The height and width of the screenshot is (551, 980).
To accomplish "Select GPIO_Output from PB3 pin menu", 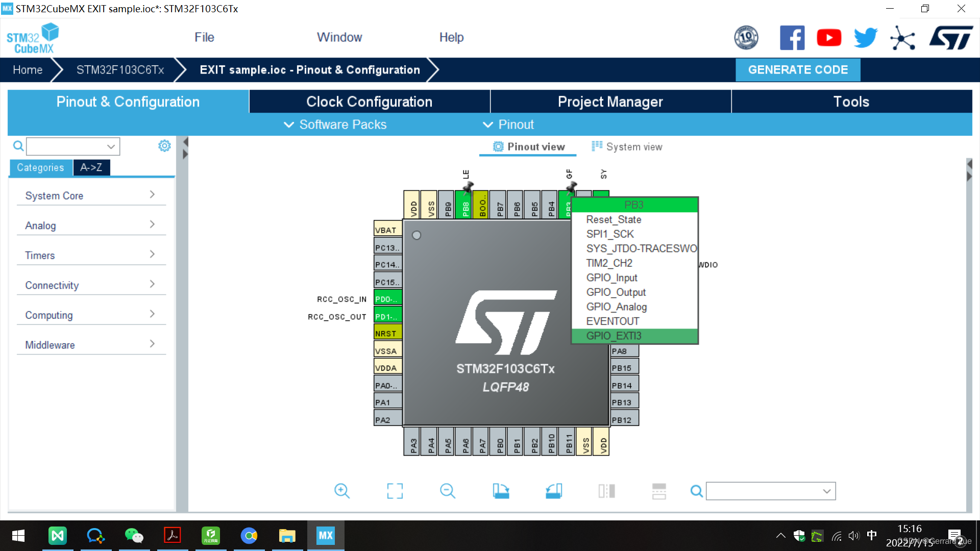I will 616,292.
